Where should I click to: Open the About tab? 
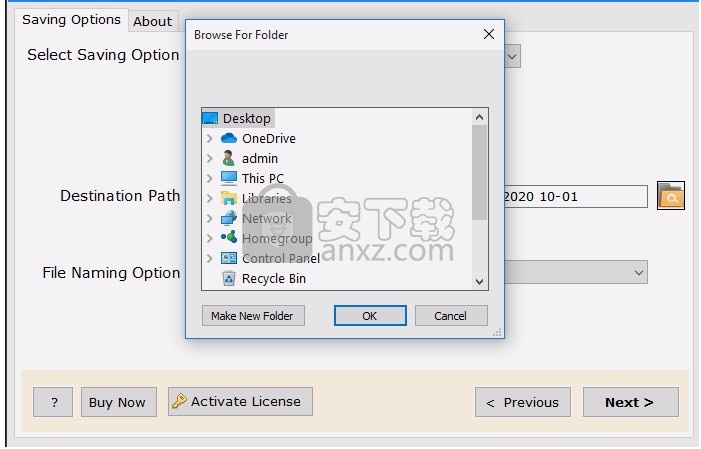pos(153,21)
